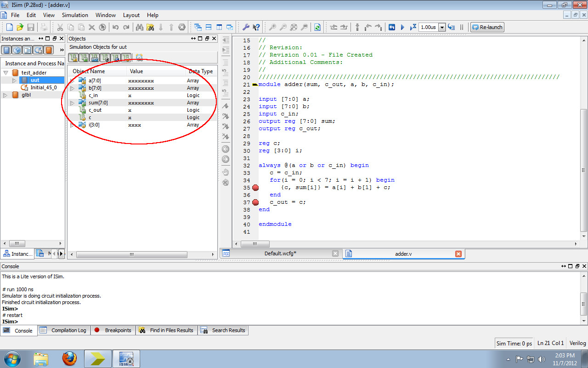
Task: Click the Re-launch simulation button
Action: tap(487, 27)
